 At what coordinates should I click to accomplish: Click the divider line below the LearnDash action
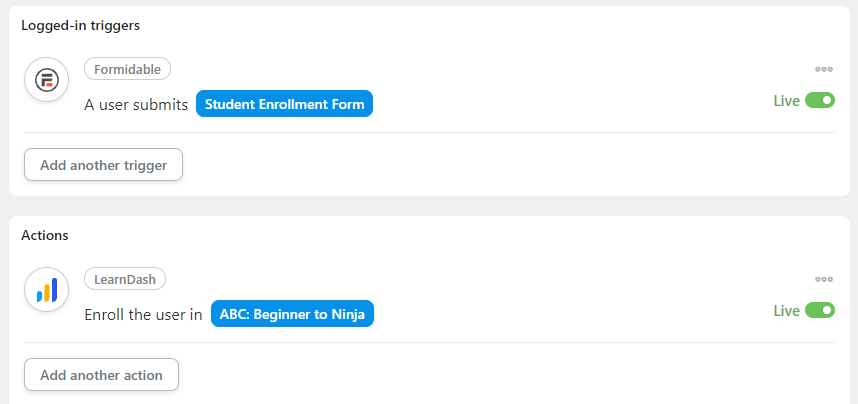coord(430,343)
